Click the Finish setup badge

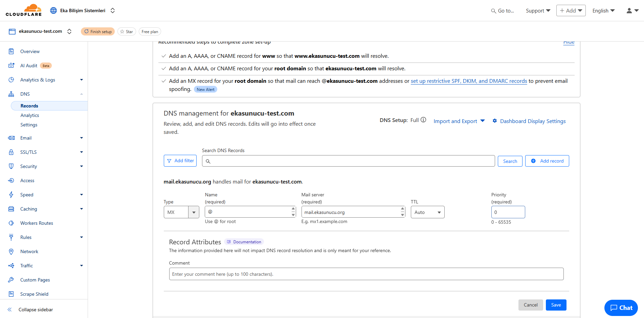tap(98, 31)
